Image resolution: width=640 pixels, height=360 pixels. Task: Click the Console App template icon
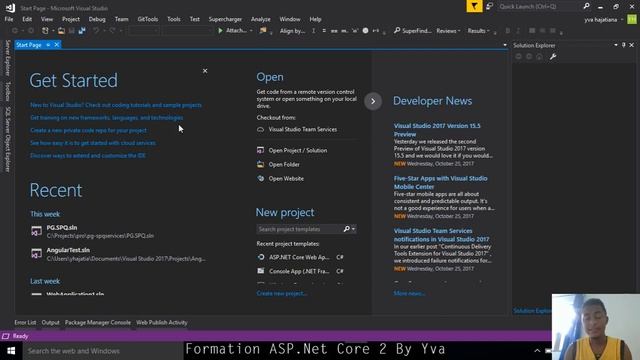(x=261, y=271)
